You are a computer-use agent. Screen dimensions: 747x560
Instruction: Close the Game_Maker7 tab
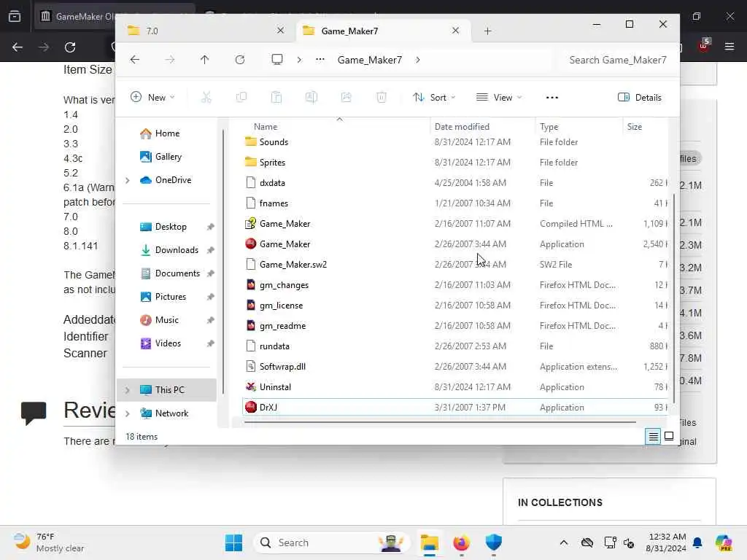pos(455,31)
